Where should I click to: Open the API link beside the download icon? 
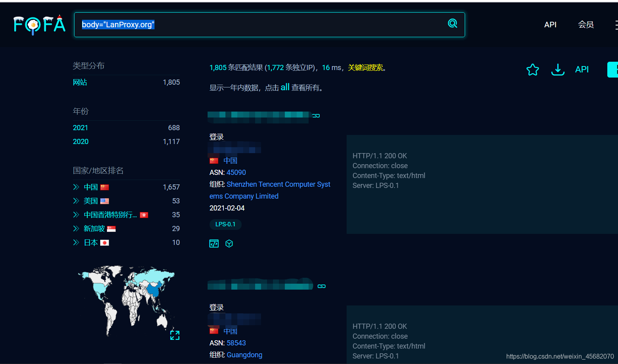[582, 69]
